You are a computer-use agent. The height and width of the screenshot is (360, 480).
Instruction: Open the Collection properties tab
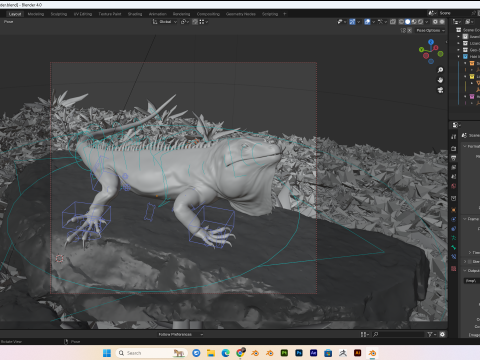pos(454,198)
